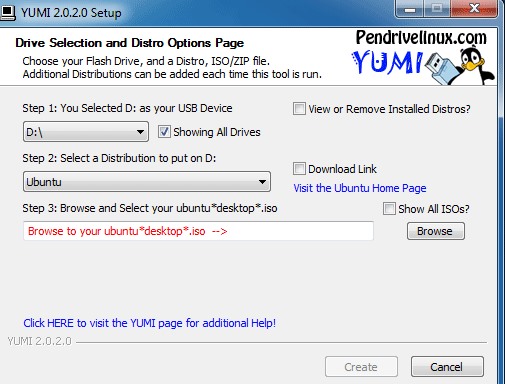Minimize the YUMI Setup window
Viewport: 505px width, 384px height.
[410, 9]
